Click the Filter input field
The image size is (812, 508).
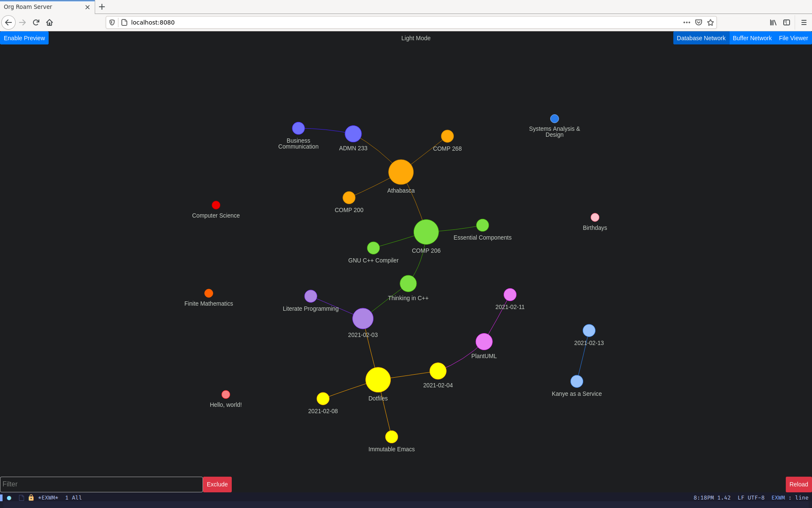coord(101,484)
